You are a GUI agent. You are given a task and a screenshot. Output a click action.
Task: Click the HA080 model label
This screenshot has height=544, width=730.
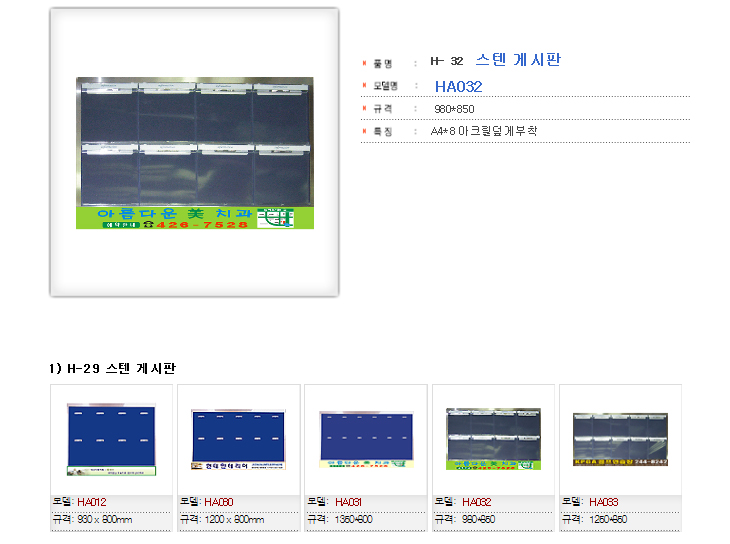coord(219,502)
